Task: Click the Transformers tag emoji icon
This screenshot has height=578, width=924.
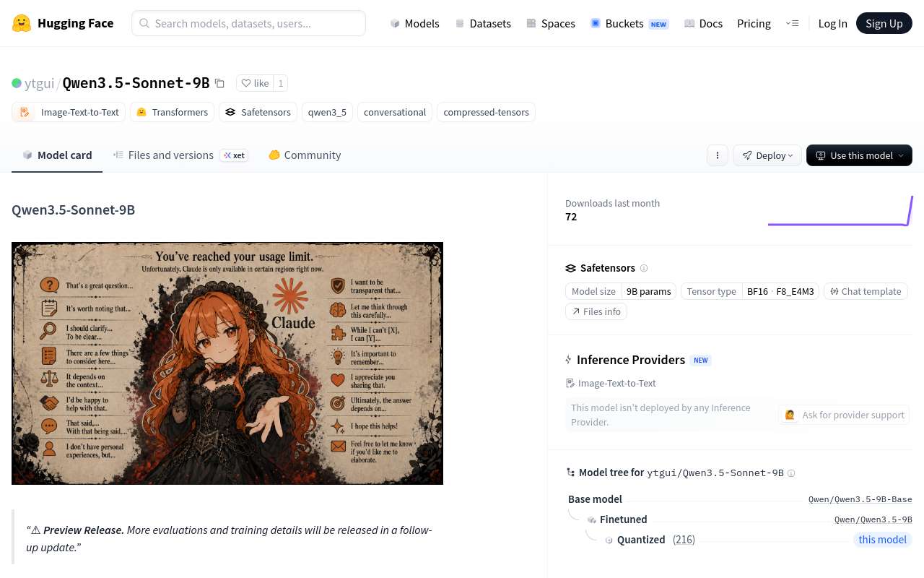Action: (141, 112)
